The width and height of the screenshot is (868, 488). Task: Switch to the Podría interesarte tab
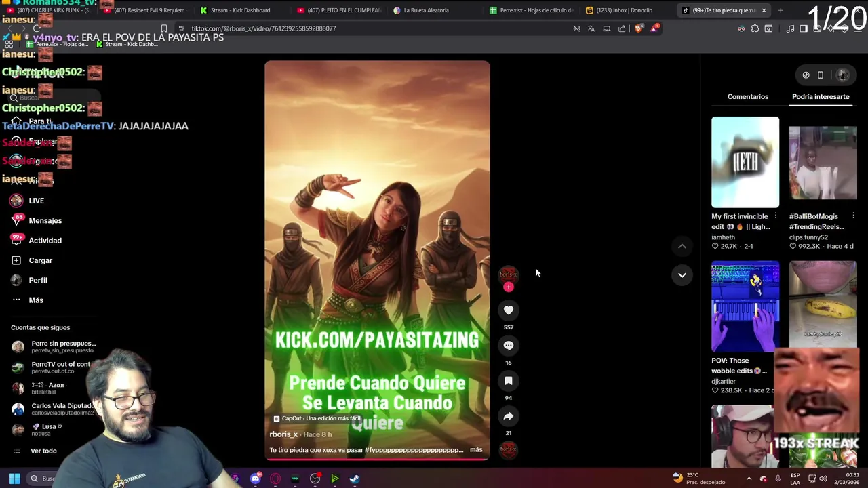[x=821, y=96]
